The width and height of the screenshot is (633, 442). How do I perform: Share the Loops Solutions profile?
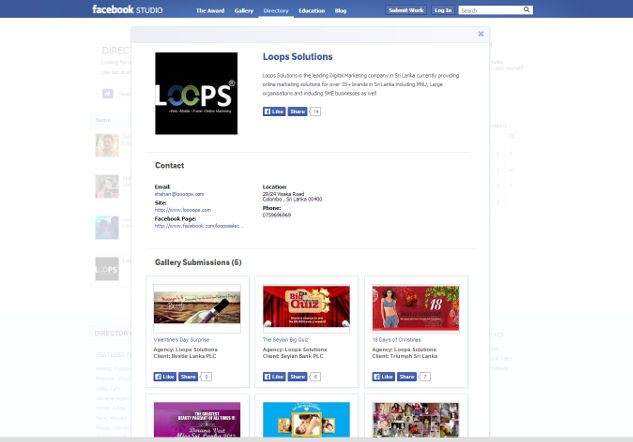pyautogui.click(x=297, y=111)
